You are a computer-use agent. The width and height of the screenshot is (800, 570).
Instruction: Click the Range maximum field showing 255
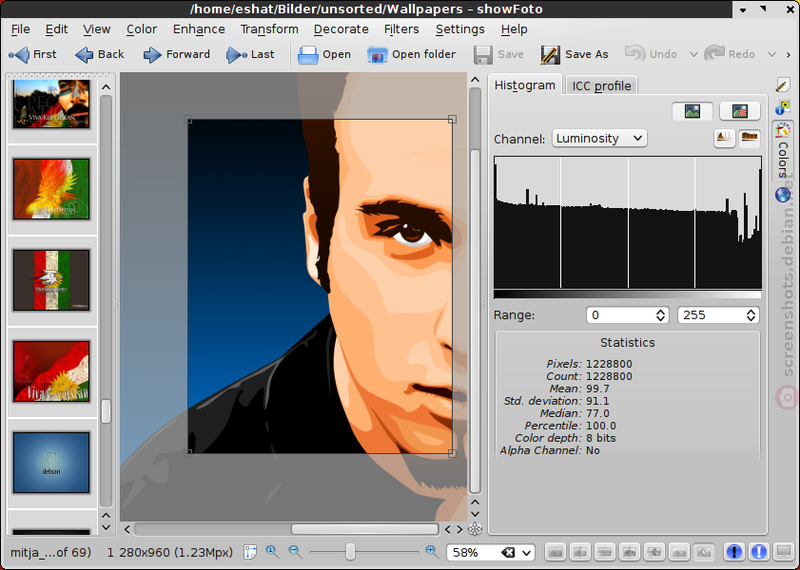point(711,315)
